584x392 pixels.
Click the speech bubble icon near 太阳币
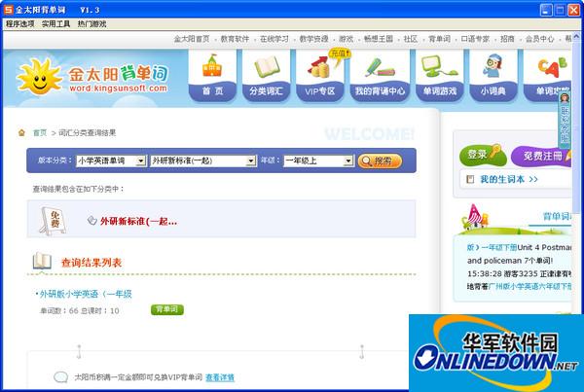pos(60,376)
